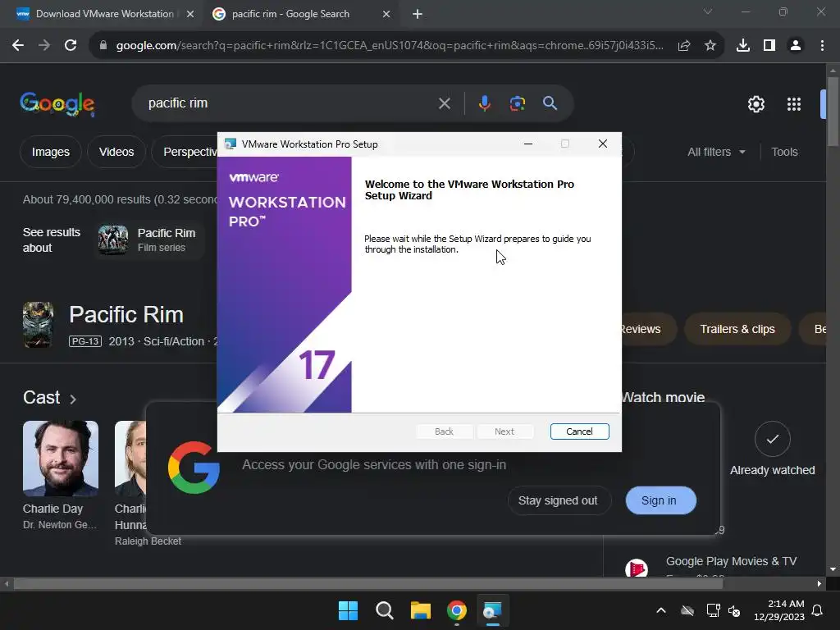Open File Explorer from the taskbar
Viewport: 840px width, 630px height.
421,610
